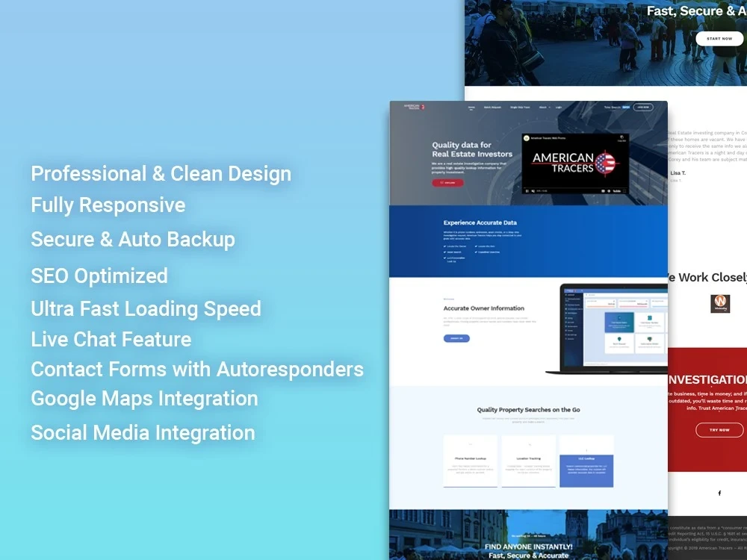This screenshot has height=560, width=747.
Task: Click the 'Live Chat Feature' text
Action: click(111, 340)
